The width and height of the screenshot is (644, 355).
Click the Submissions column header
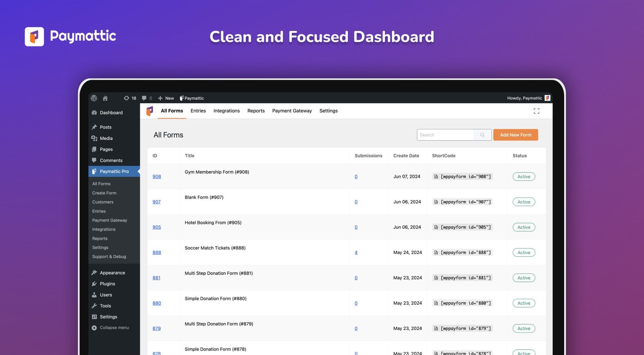point(368,156)
